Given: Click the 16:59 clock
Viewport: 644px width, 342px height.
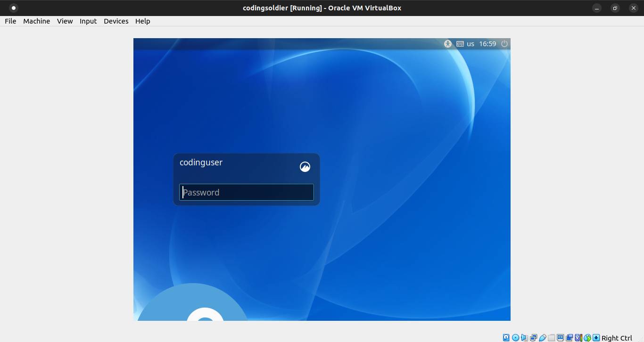Looking at the screenshot, I should point(487,44).
